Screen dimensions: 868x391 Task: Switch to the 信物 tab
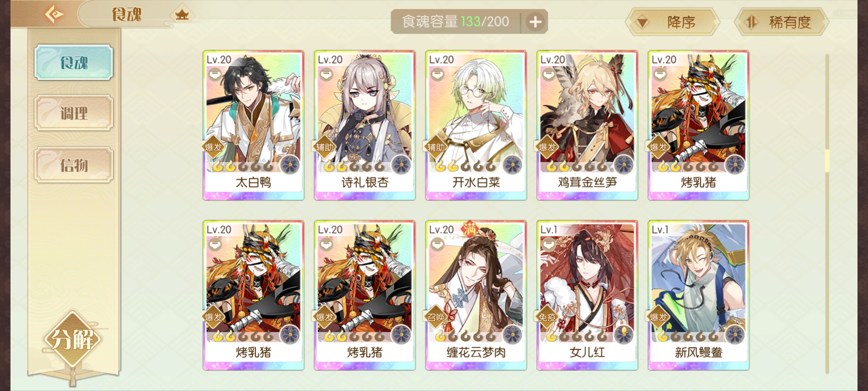point(74,165)
